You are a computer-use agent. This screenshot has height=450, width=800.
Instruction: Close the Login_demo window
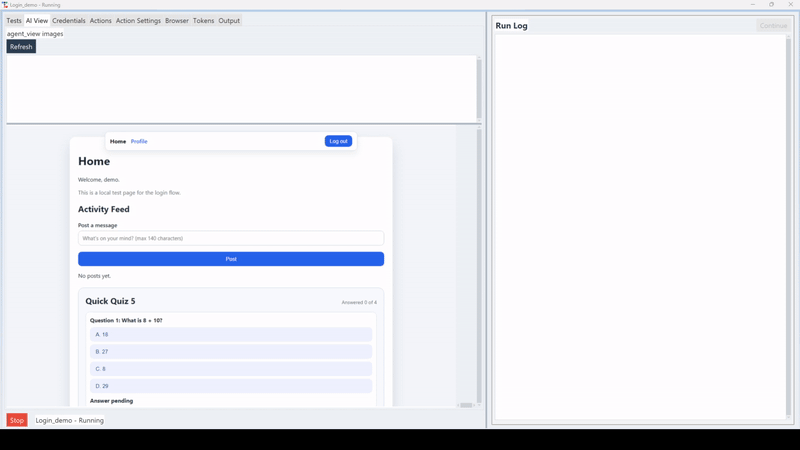(790, 5)
